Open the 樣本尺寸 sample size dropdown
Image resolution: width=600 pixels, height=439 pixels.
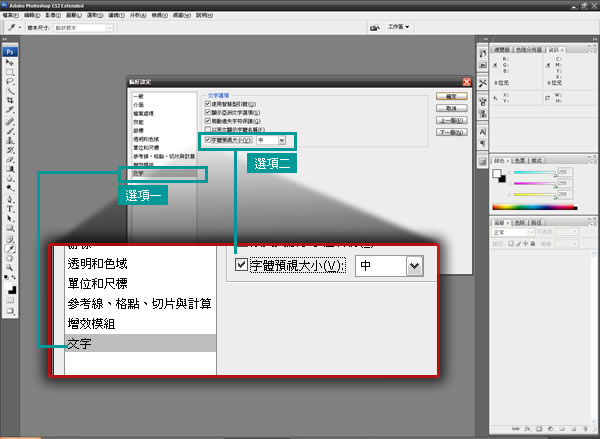(83, 28)
